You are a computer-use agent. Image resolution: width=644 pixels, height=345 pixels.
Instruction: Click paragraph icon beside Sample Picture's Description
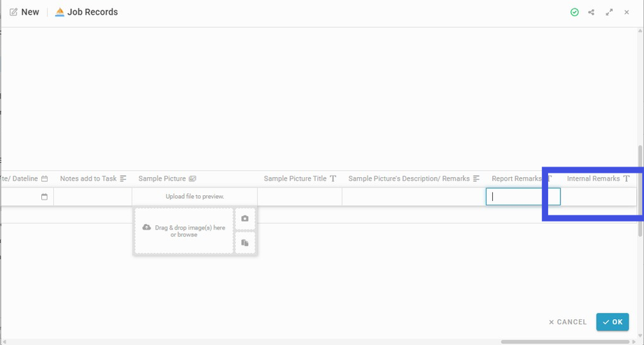pos(476,178)
